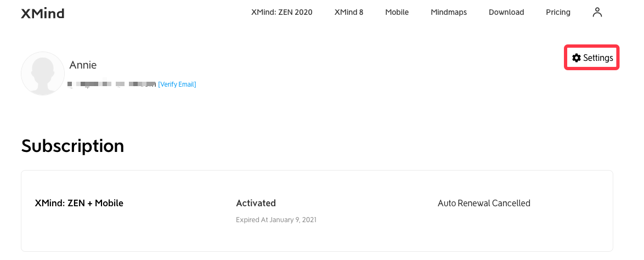Open the XMind 8 page

349,12
